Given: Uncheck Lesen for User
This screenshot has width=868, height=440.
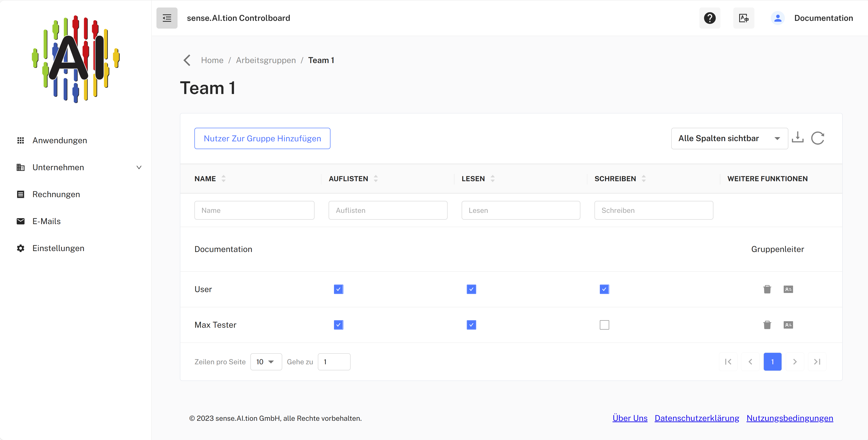Looking at the screenshot, I should click(471, 289).
